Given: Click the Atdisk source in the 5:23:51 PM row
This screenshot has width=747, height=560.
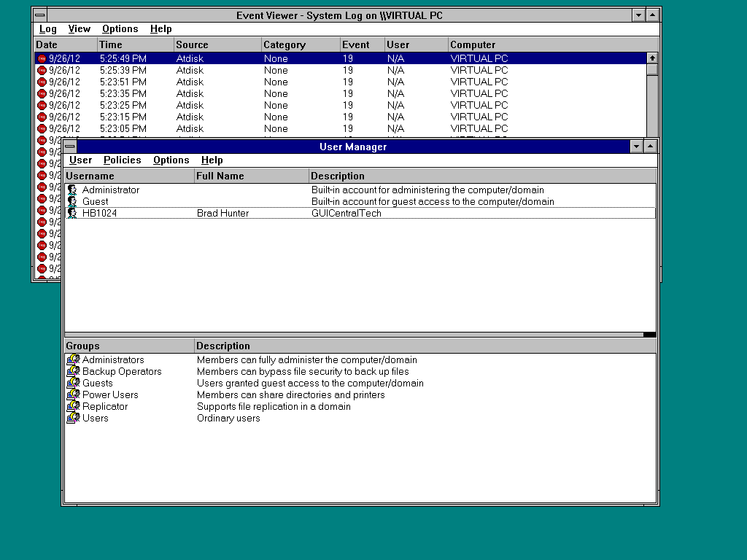Looking at the screenshot, I should tap(190, 82).
